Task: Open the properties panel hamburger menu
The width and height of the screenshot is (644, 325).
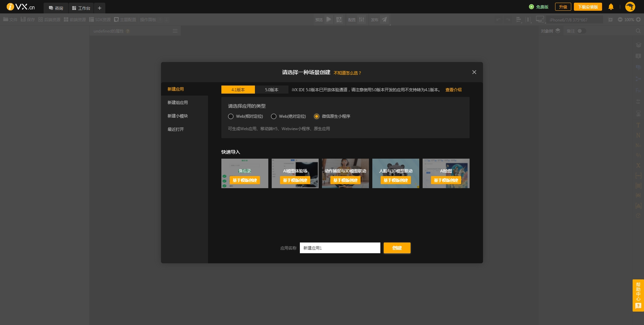Action: click(x=175, y=31)
